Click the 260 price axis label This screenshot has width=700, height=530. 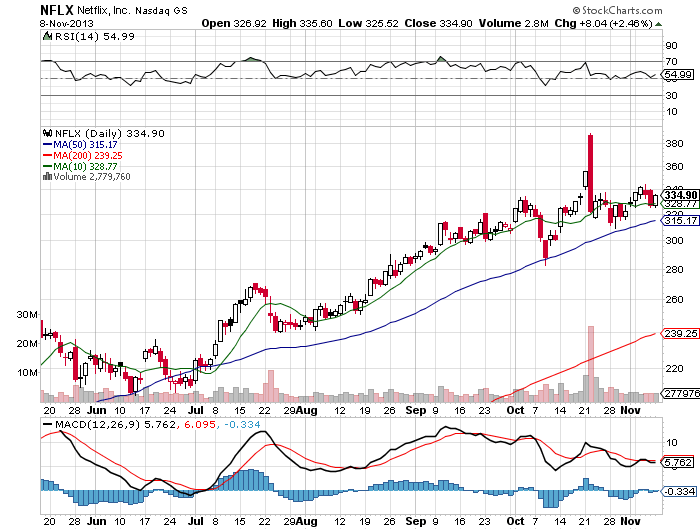tap(674, 300)
